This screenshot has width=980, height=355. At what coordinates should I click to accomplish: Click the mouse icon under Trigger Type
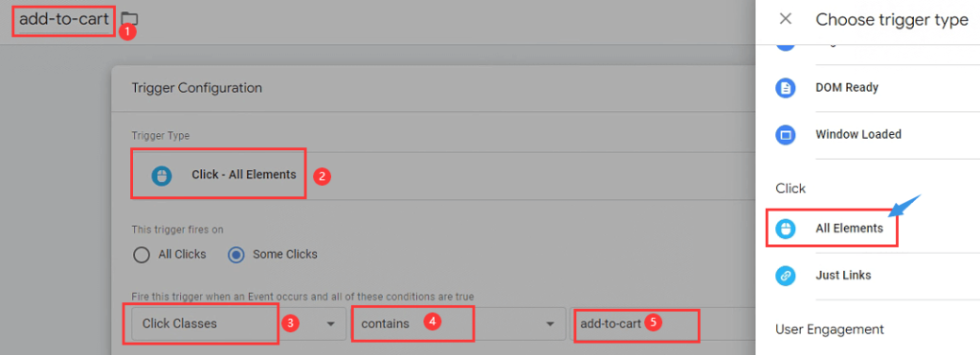[x=161, y=176]
